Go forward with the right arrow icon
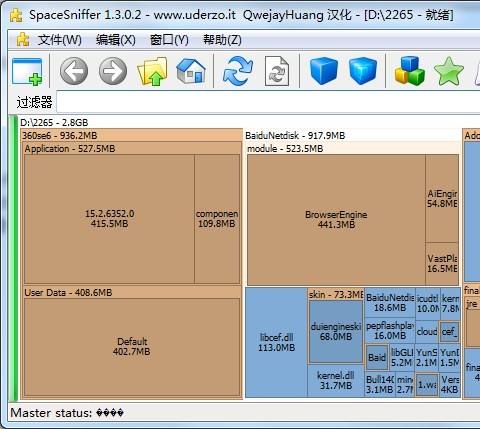480x429 pixels. (113, 71)
